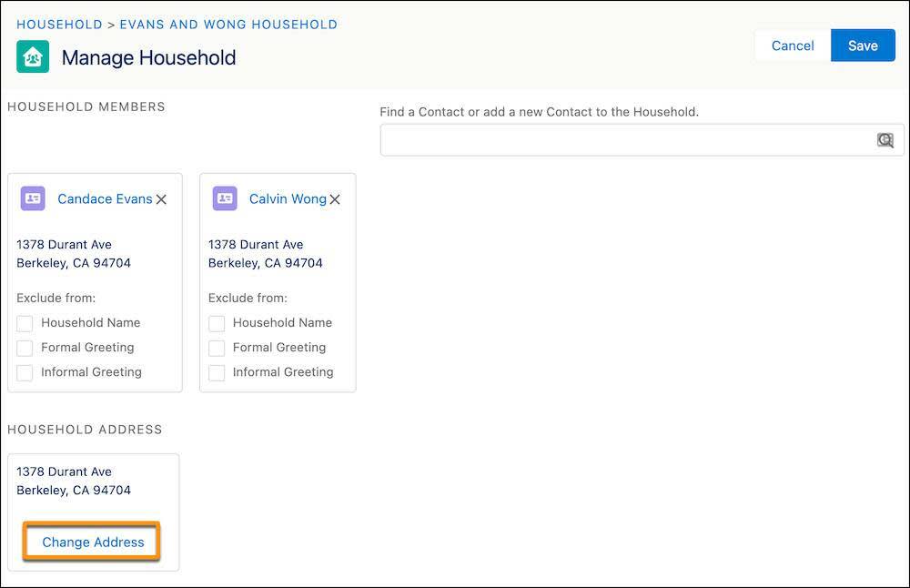Viewport: 910px width, 588px height.
Task: Click the HOUSEHOLD MEMBERS section heading
Action: click(86, 106)
